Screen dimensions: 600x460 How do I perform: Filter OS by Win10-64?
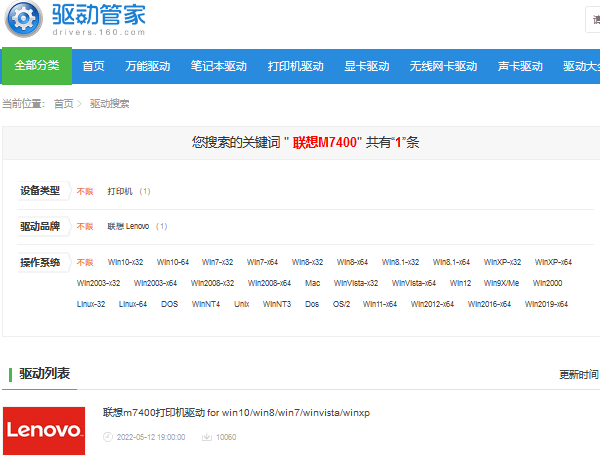tap(173, 262)
